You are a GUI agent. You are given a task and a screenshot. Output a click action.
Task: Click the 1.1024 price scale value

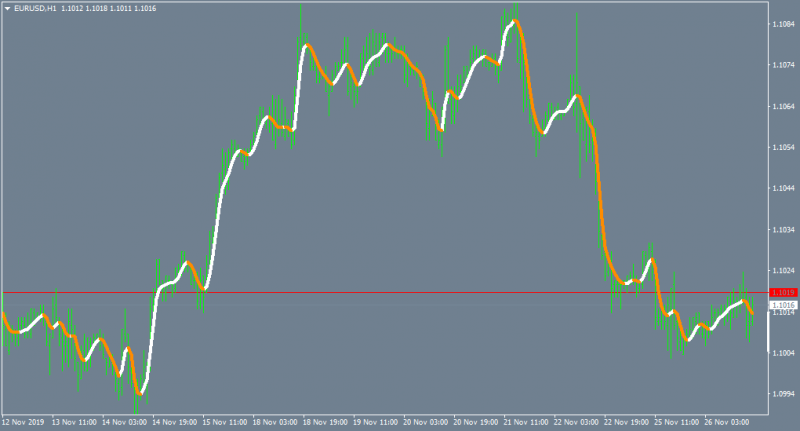[783, 271]
